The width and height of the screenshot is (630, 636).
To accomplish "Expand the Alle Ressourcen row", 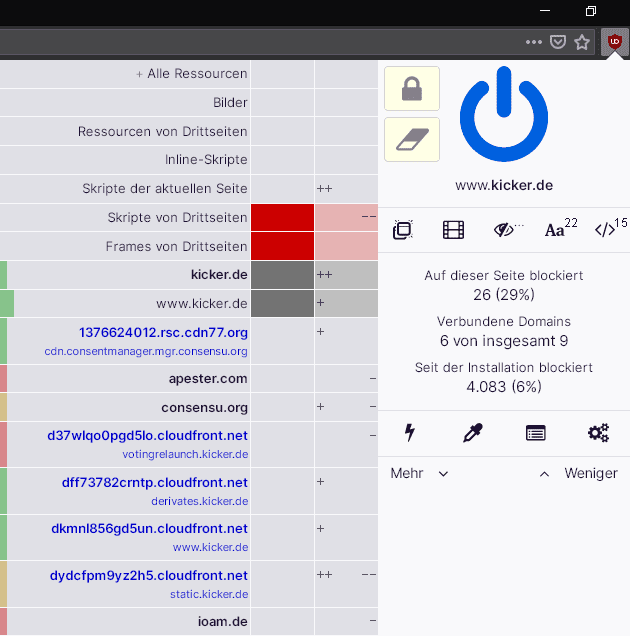I will (x=191, y=74).
